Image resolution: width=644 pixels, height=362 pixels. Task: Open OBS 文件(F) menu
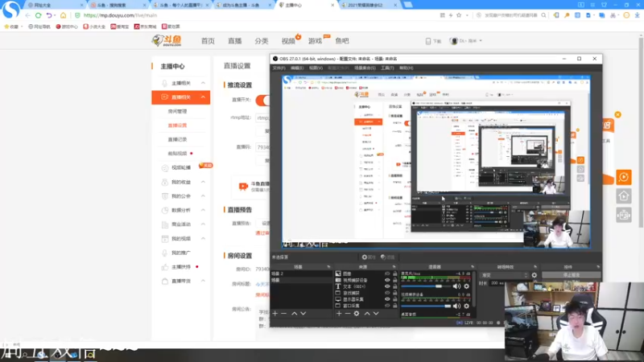coord(279,68)
